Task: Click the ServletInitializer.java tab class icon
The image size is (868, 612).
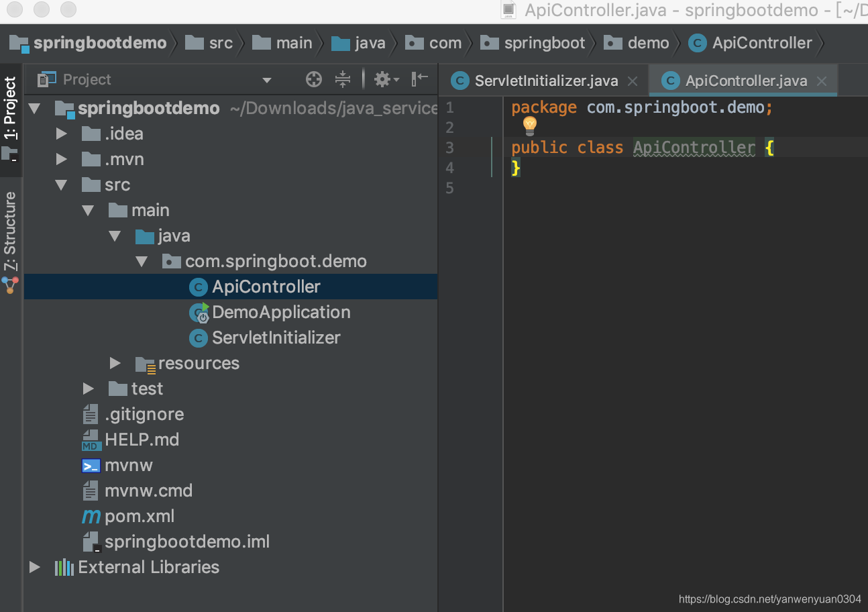Action: (x=459, y=81)
